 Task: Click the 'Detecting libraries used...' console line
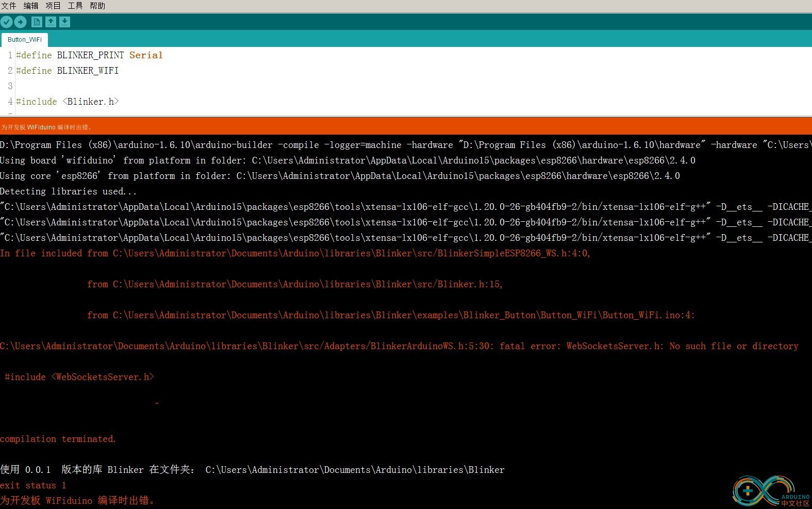[x=68, y=191]
